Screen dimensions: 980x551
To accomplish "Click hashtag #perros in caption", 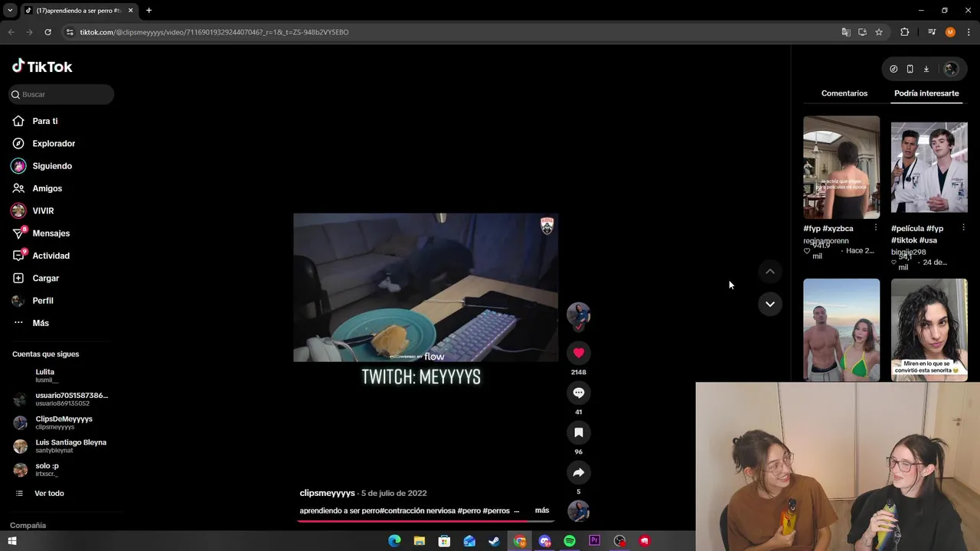I will (x=496, y=510).
